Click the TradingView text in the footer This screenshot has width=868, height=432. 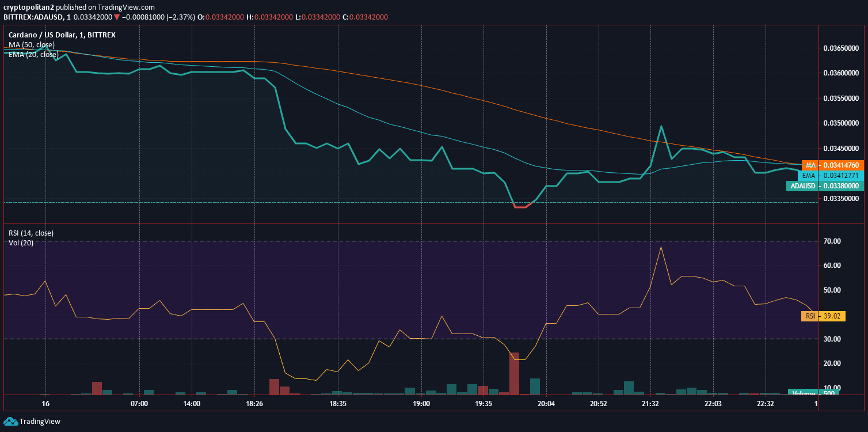[x=40, y=422]
